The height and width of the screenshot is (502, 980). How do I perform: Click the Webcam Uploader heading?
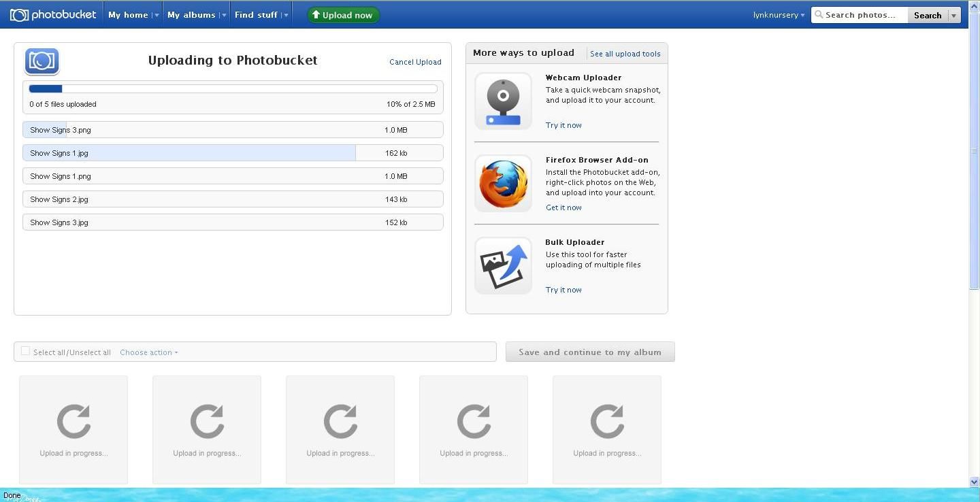(583, 78)
